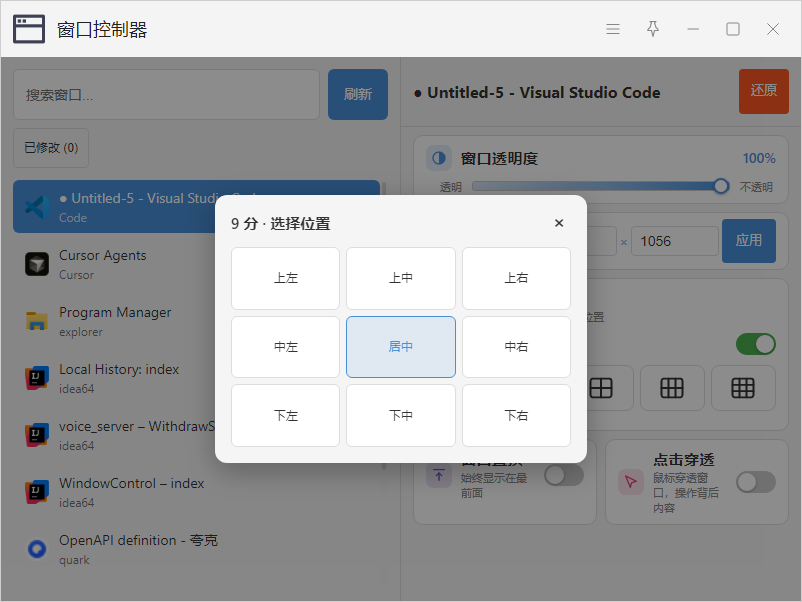Click the 100% opacity value
The height and width of the screenshot is (602, 802).
click(x=759, y=159)
